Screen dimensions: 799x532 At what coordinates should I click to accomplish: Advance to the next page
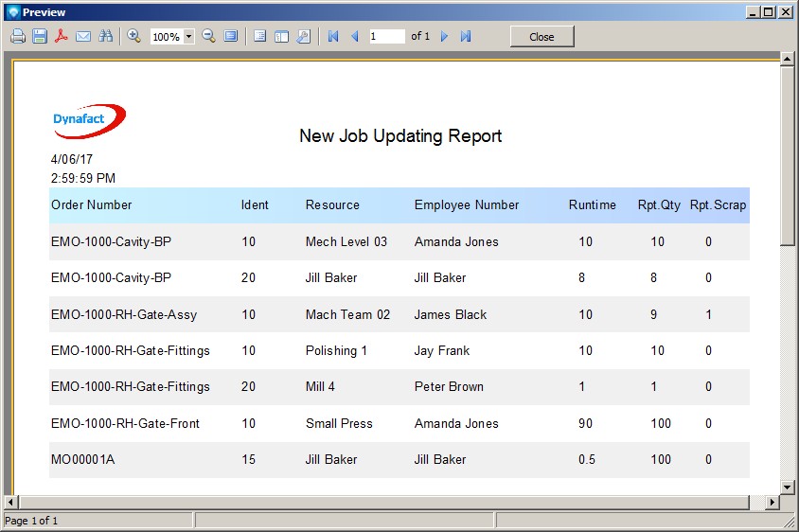tap(444, 36)
